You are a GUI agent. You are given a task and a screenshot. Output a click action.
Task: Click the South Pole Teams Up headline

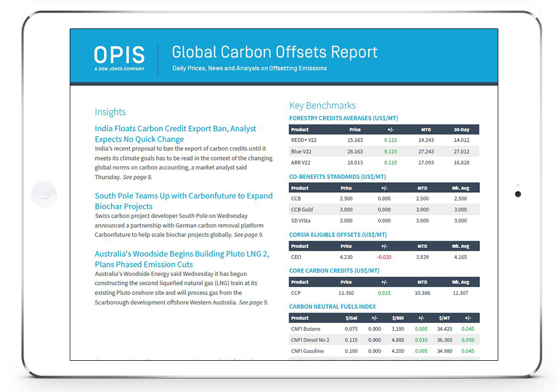(x=184, y=202)
